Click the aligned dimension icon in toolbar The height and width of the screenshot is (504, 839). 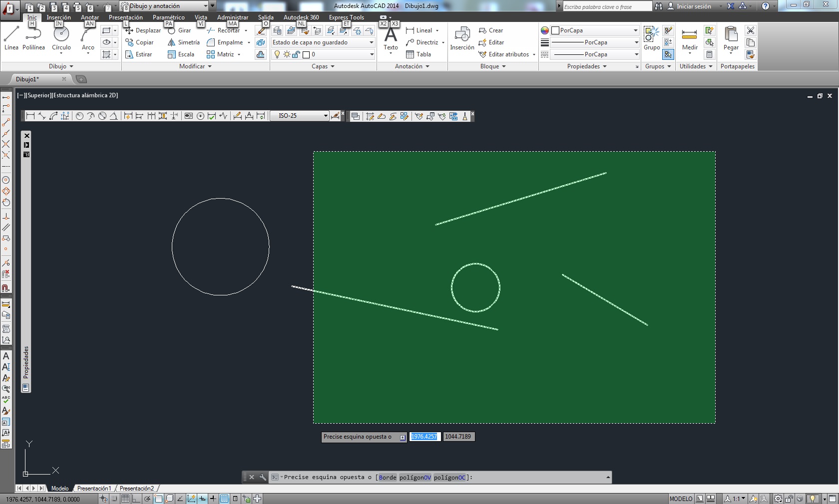coord(42,116)
